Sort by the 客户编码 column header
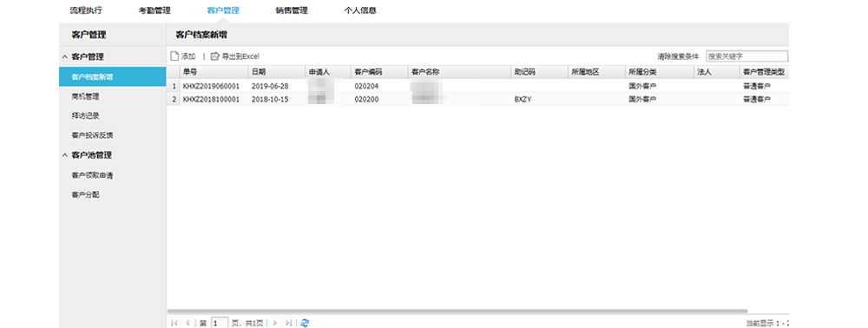This screenshot has height=328, width=868. click(379, 73)
